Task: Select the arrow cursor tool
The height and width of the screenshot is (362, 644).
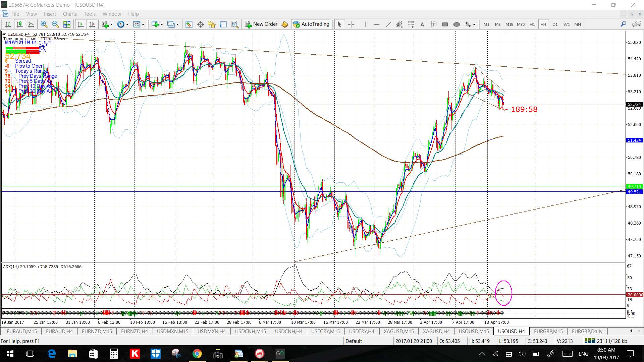Action: coord(339,24)
